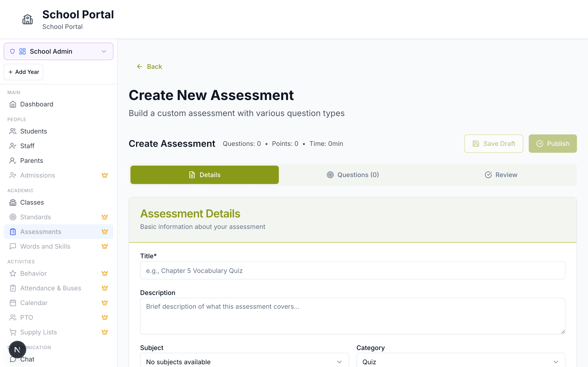This screenshot has width=588, height=367.
Task: Open Supply Lists via cart icon
Action: (13, 332)
